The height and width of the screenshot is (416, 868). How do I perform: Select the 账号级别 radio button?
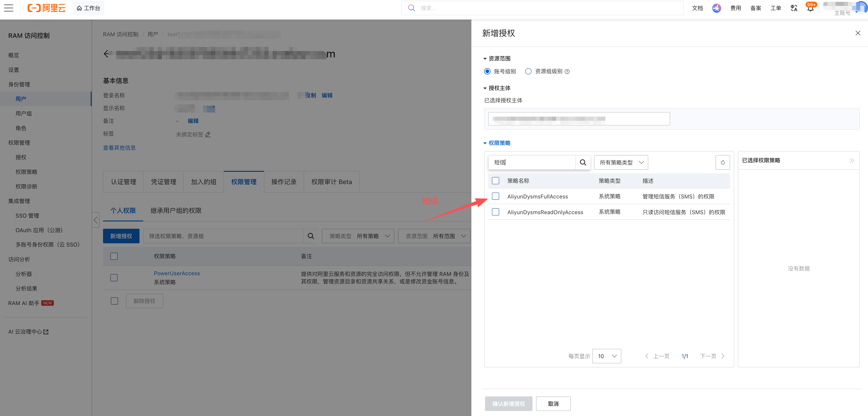[487, 71]
